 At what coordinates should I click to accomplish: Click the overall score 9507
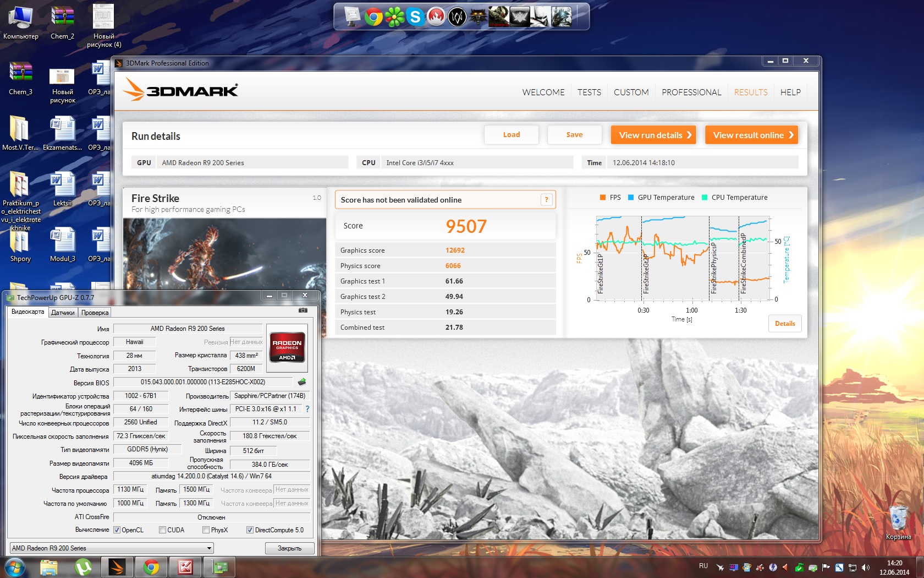466,226
